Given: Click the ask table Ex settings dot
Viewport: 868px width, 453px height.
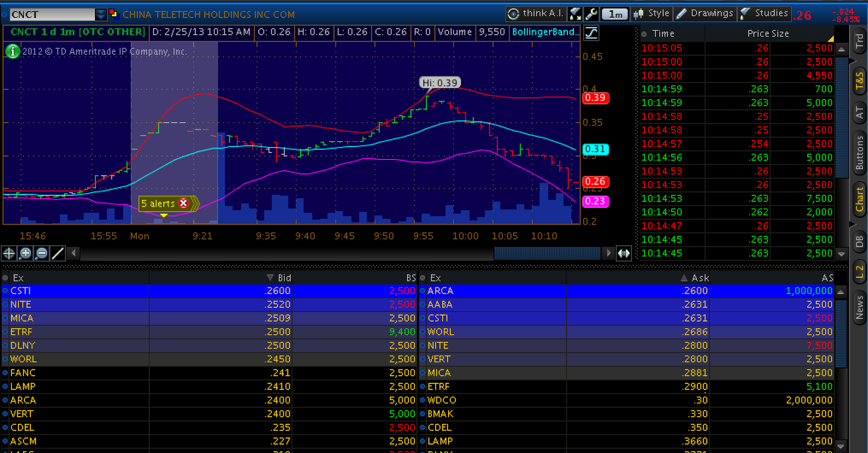Looking at the screenshot, I should click(x=423, y=278).
